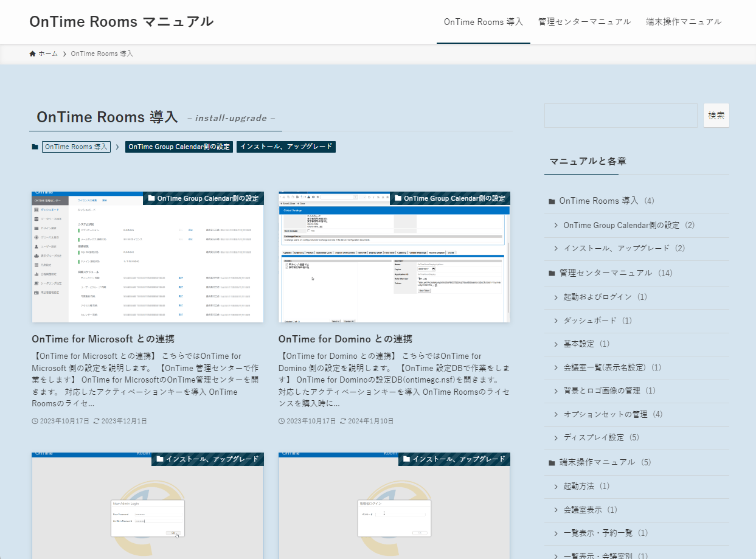Click the folder icon before OnTime Rooms 導入 chip
This screenshot has height=559, width=756.
[x=35, y=147]
